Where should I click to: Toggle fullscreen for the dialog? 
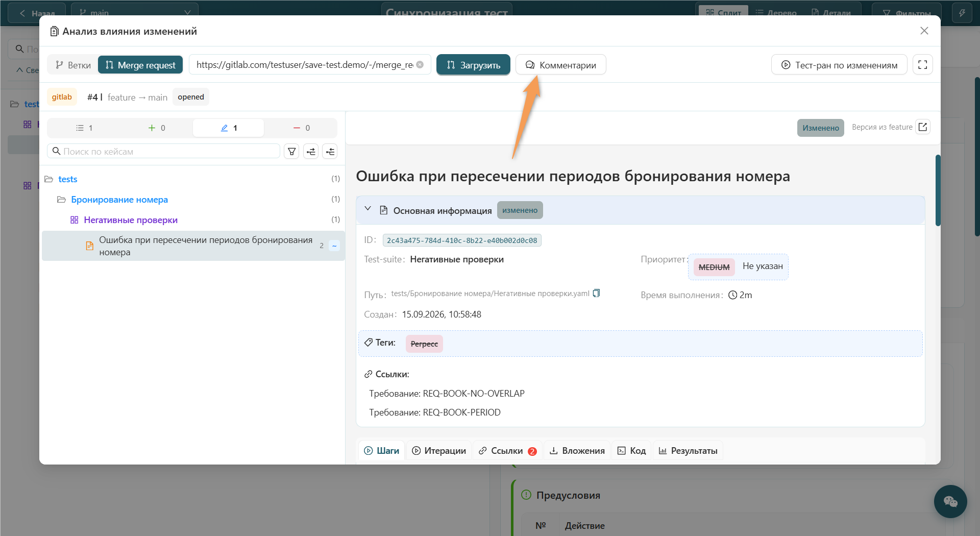coord(922,65)
